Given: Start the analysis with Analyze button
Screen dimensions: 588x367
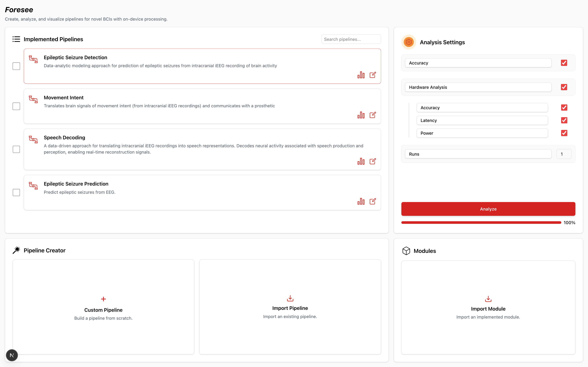Looking at the screenshot, I should tap(488, 209).
